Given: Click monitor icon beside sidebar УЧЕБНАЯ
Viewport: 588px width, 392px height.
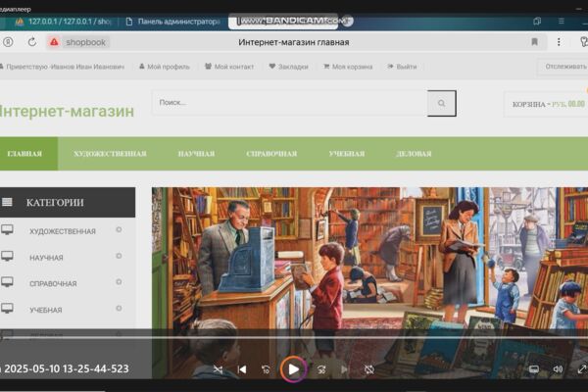Looking at the screenshot, I should [7, 309].
